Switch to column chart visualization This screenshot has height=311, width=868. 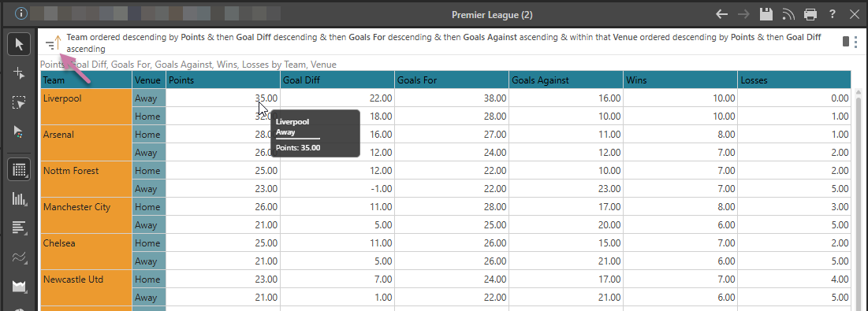pos(20,199)
